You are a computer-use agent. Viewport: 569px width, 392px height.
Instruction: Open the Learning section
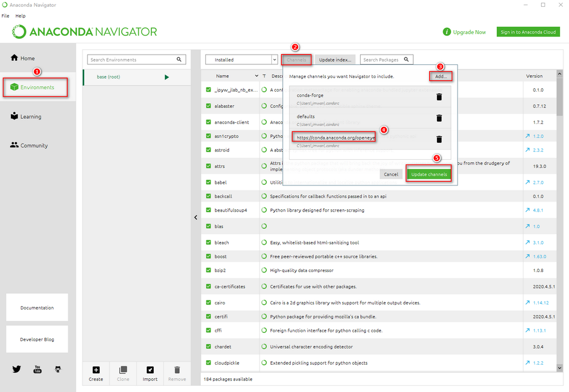pos(26,116)
